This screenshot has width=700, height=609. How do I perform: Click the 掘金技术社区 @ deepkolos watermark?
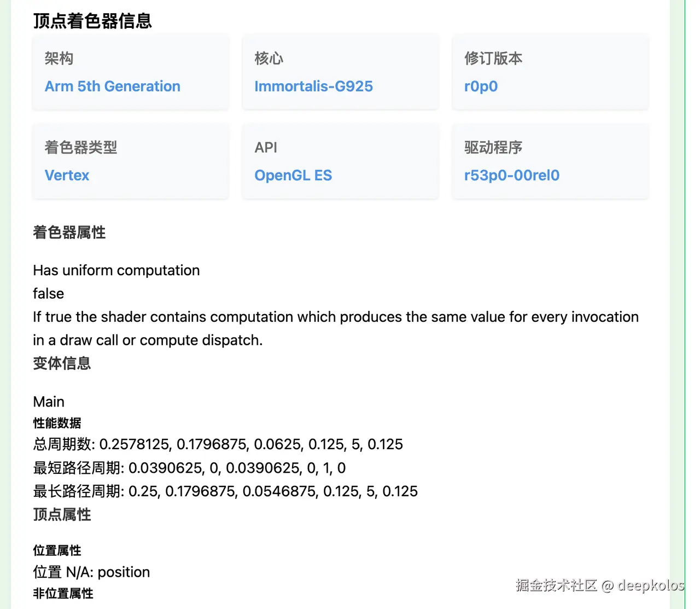coord(599,585)
